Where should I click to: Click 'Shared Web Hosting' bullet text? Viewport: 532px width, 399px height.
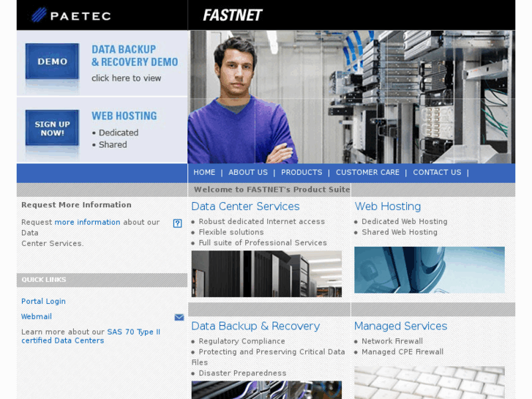(x=400, y=232)
